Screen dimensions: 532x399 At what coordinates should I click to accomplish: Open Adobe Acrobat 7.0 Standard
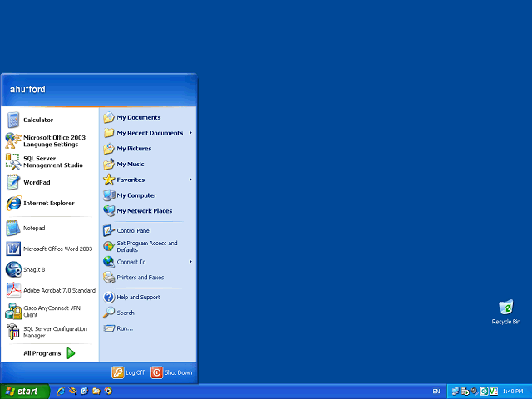pyautogui.click(x=50, y=290)
